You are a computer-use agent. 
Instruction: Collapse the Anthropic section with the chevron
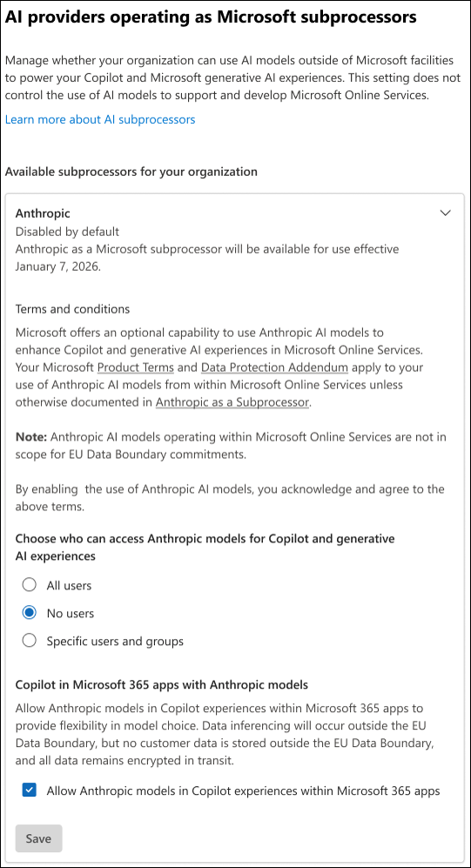coord(445,213)
